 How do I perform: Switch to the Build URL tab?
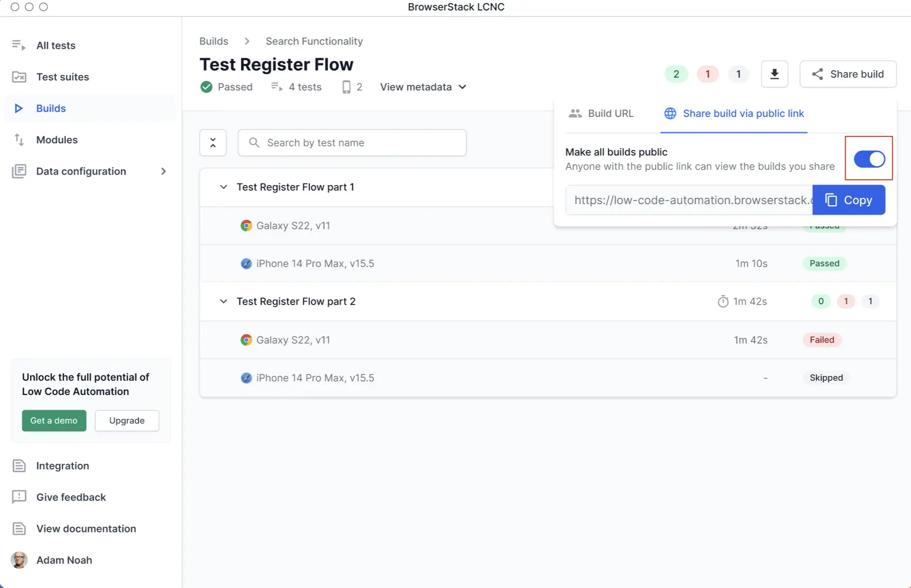tap(601, 114)
